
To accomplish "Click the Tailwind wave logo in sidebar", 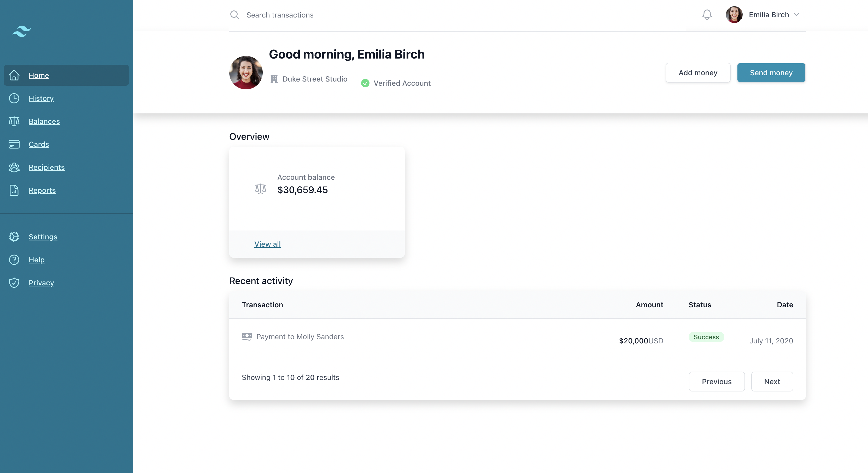I will [22, 31].
